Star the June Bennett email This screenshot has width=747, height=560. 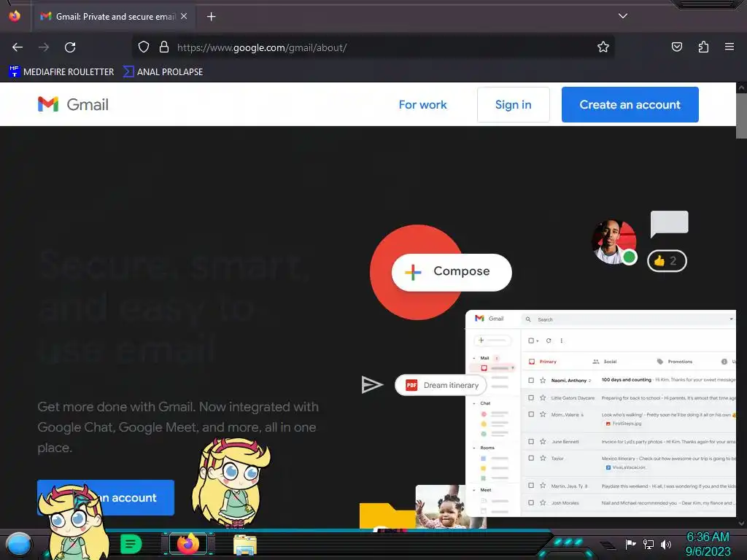(543, 441)
